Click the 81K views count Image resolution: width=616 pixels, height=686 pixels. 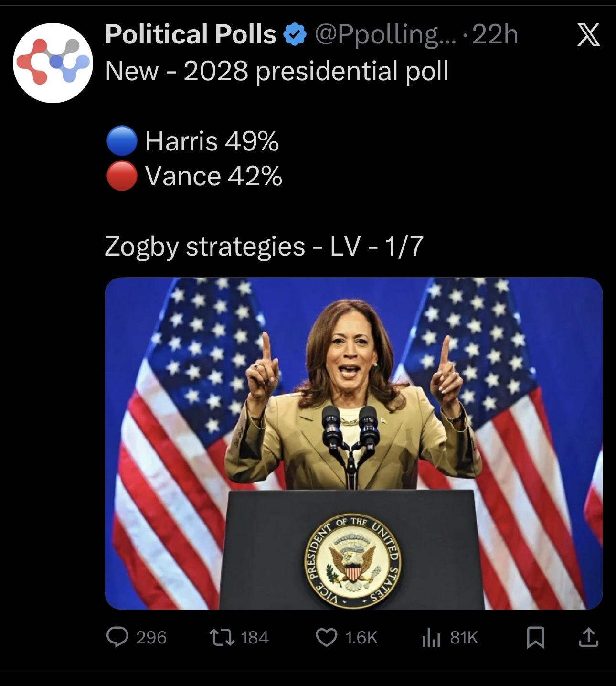[x=464, y=637]
